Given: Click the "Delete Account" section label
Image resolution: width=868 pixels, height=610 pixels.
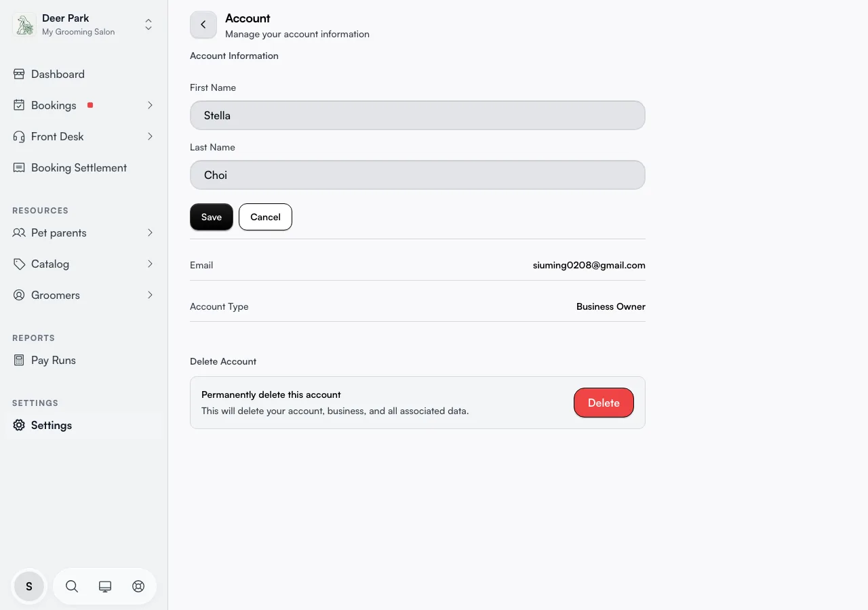Looking at the screenshot, I should click(x=223, y=361).
